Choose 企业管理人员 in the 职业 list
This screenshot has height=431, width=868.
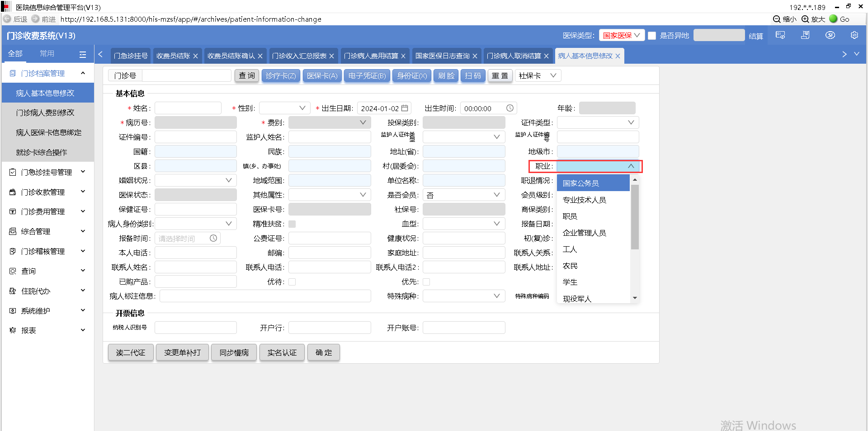(593, 233)
